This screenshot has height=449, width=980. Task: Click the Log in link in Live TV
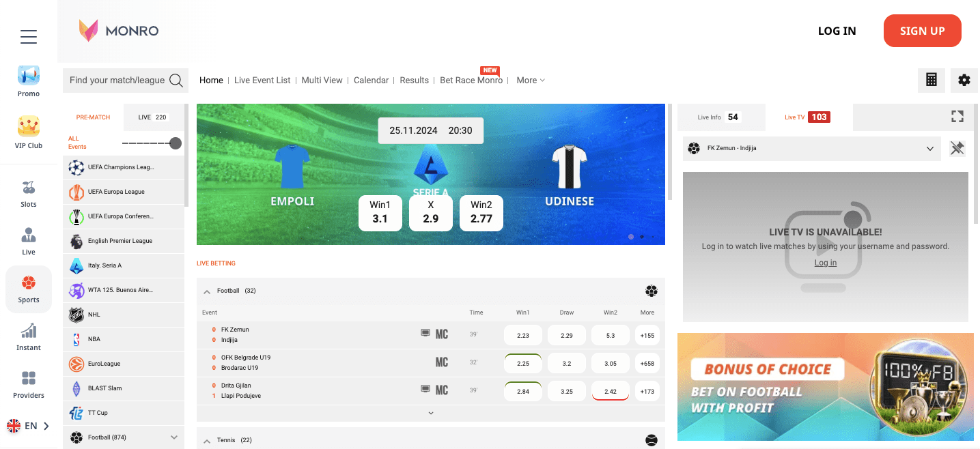(825, 263)
